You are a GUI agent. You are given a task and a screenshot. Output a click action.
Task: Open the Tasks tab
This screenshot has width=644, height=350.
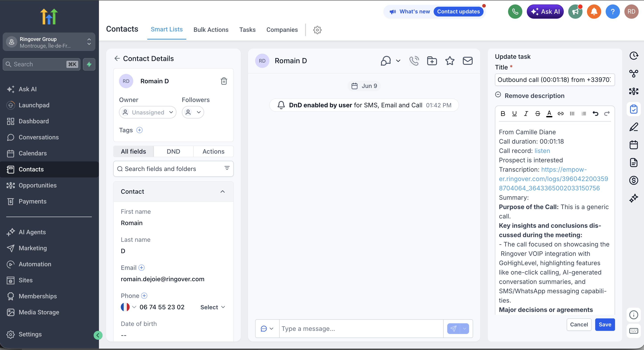click(x=247, y=30)
